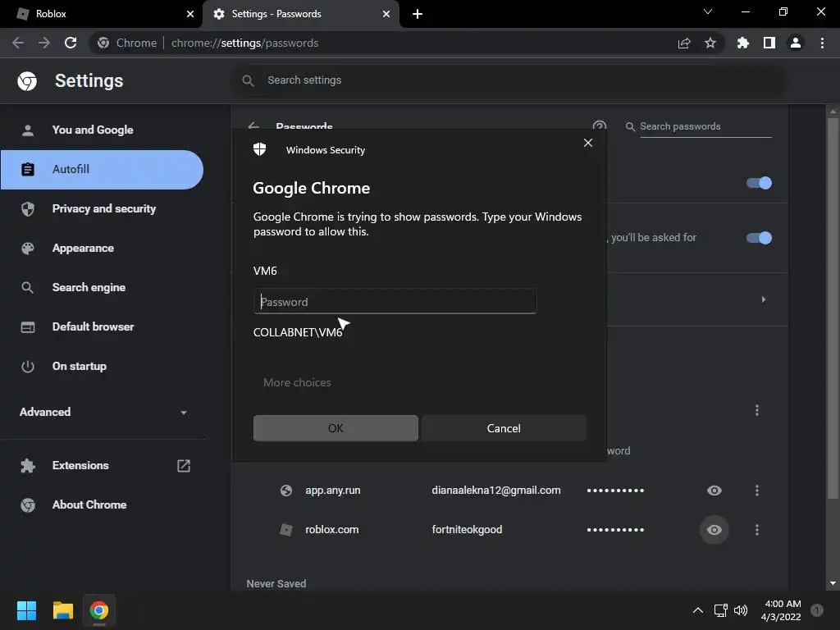
Task: Click the page scrollbar down arrow
Action: point(833,583)
